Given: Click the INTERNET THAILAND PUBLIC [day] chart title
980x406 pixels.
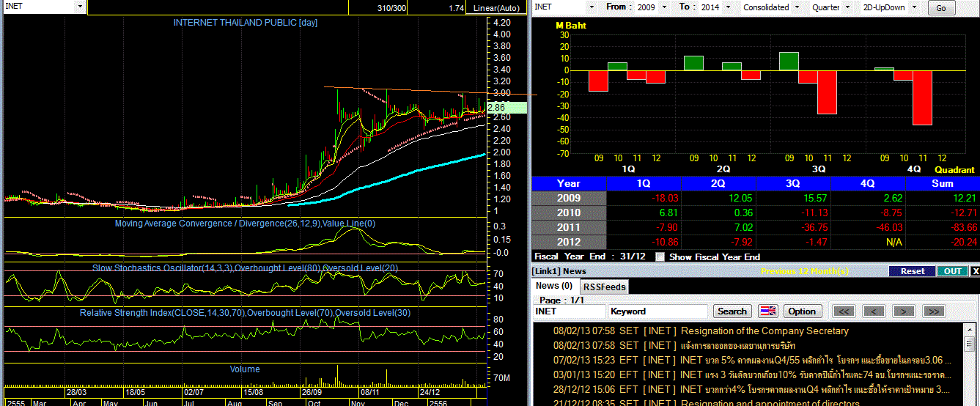Looking at the screenshot, I should 245,23.
